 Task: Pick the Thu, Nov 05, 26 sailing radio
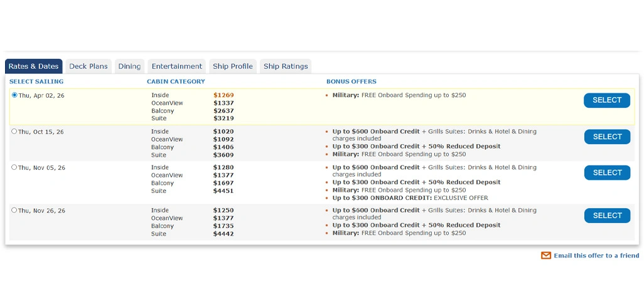[x=14, y=167]
